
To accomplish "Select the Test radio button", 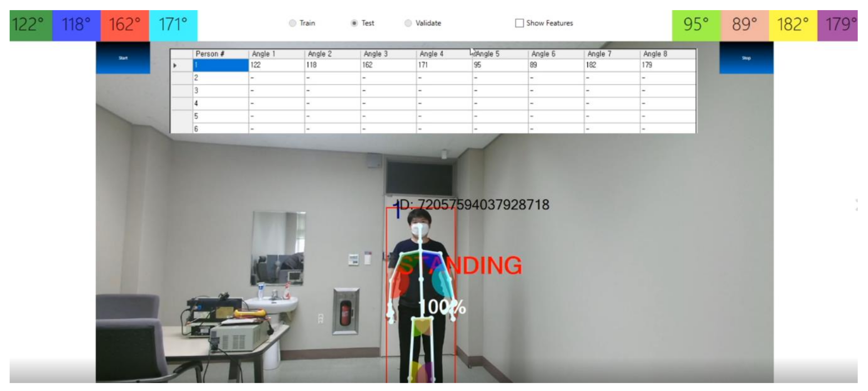I will (x=354, y=23).
